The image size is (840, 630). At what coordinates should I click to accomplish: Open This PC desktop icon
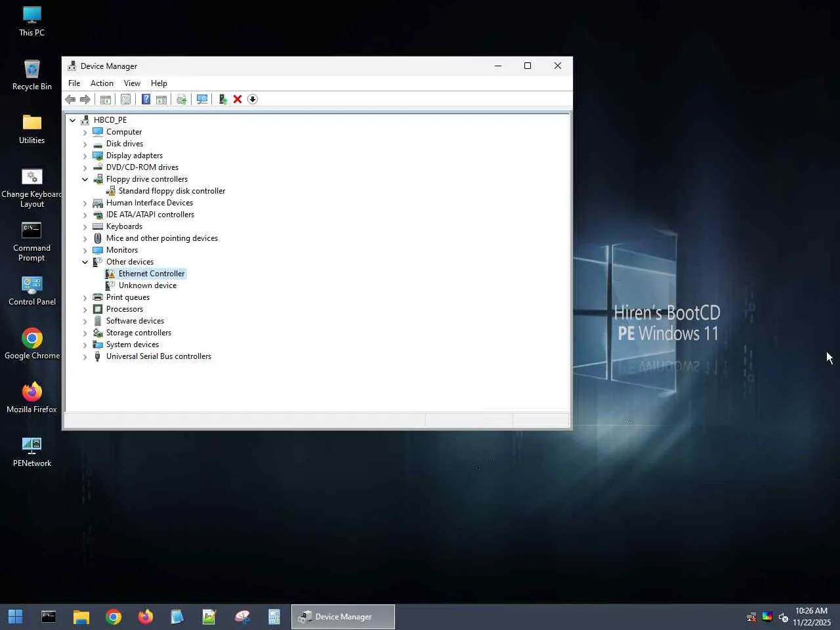pos(31,21)
